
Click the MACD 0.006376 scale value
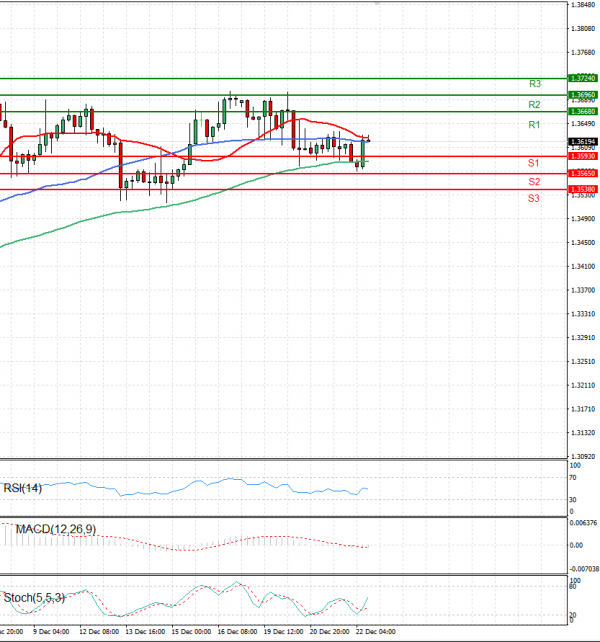583,523
